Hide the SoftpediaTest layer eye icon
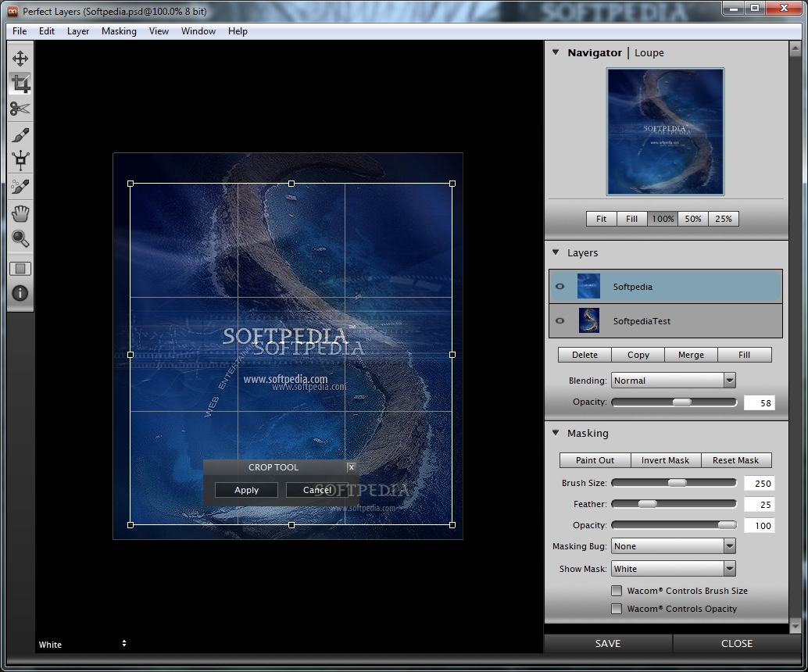Screen dimensions: 808x672 [560, 320]
